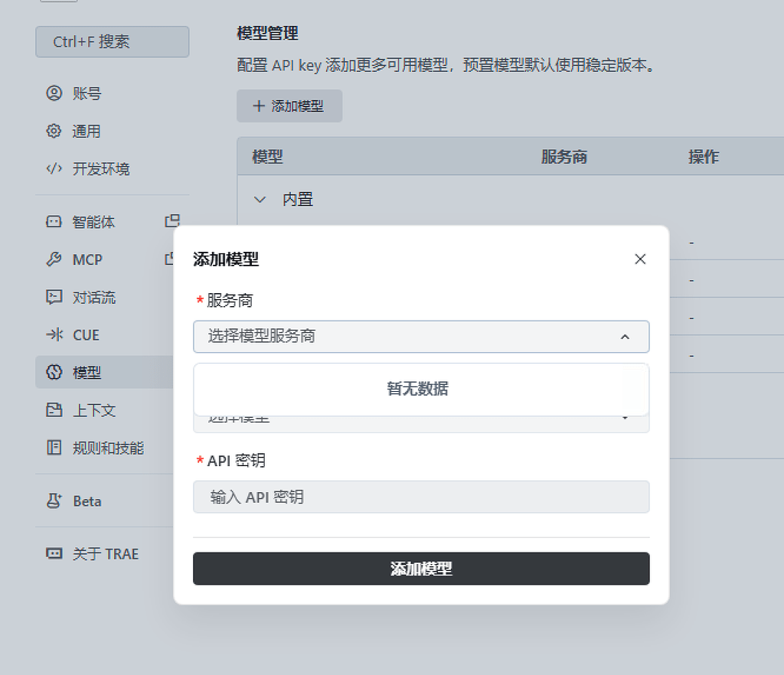This screenshot has width=784, height=675.
Task: Open 关于 TRAE from the sidebar
Action: (x=104, y=553)
